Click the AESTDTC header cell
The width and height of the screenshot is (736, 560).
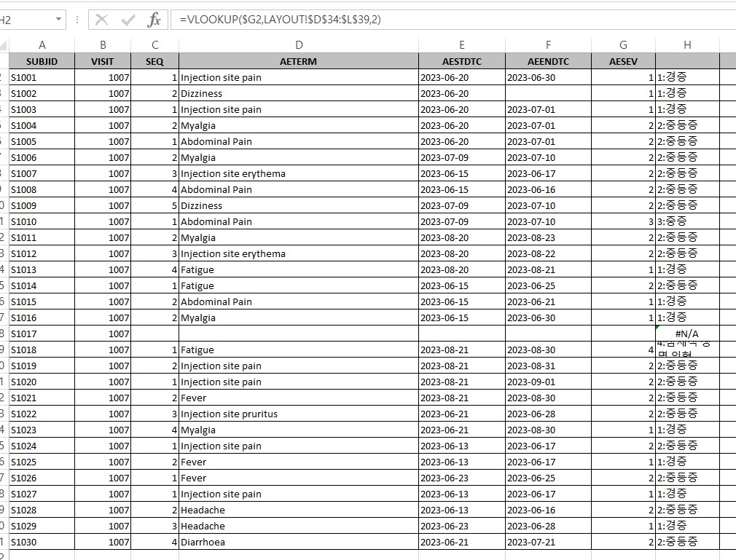(462, 61)
